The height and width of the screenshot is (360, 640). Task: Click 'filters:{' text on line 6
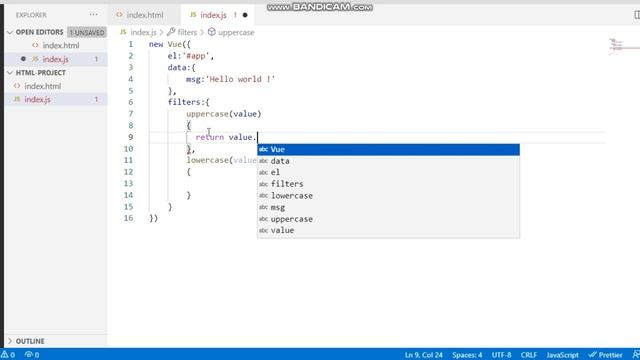[189, 102]
